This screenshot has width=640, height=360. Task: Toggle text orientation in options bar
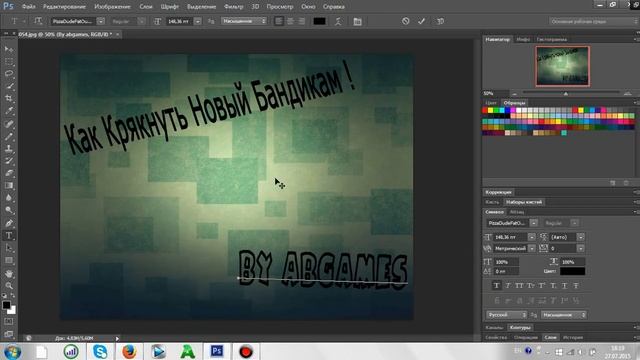(x=38, y=21)
